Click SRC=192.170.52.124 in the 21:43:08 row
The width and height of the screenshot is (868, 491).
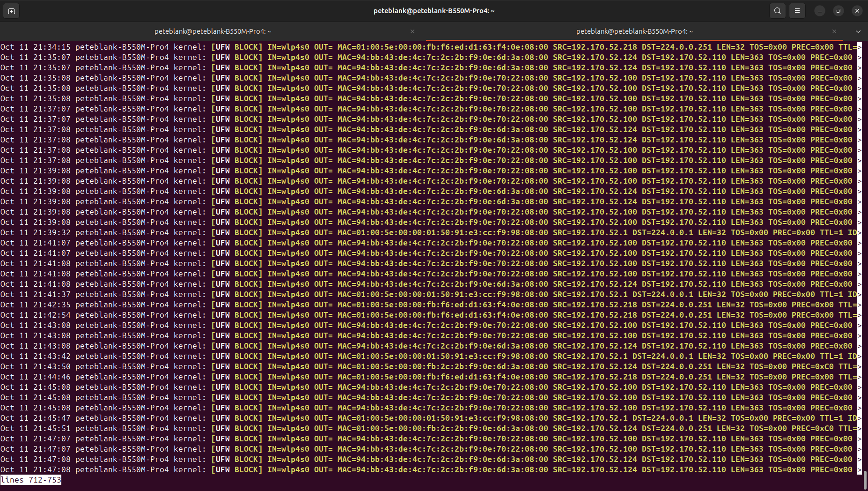click(x=595, y=346)
